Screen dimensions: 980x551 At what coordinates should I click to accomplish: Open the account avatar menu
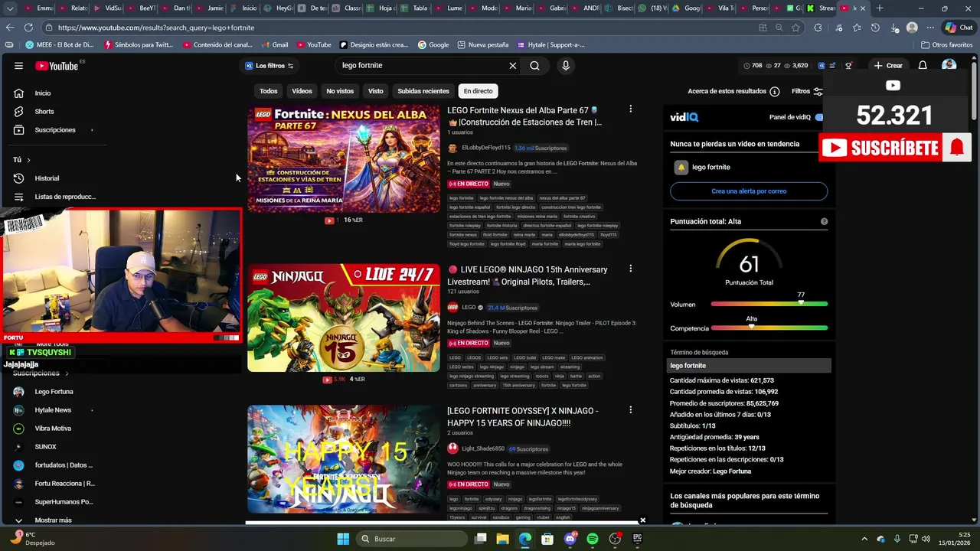click(x=949, y=66)
